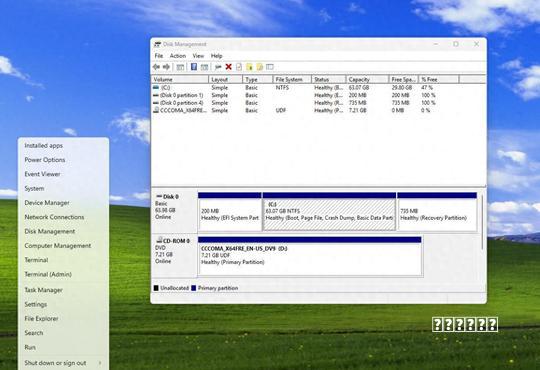Screen dimensions: 540x370
Task: Click the (C:) volume name text
Action: pos(166,88)
